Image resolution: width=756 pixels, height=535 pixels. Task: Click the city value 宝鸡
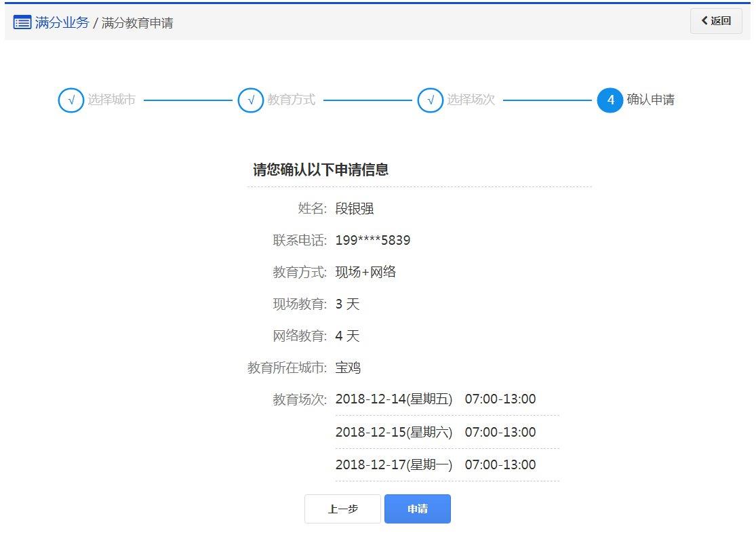point(348,368)
